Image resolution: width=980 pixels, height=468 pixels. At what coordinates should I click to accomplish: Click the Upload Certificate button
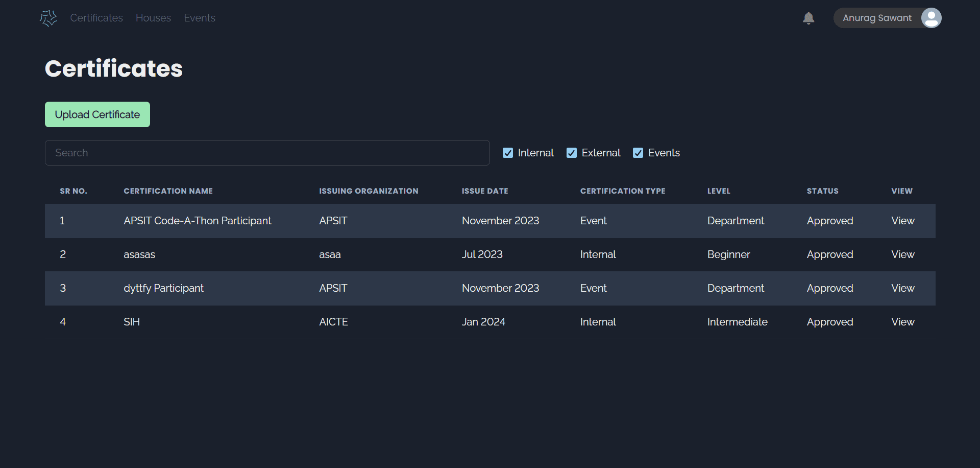click(97, 114)
